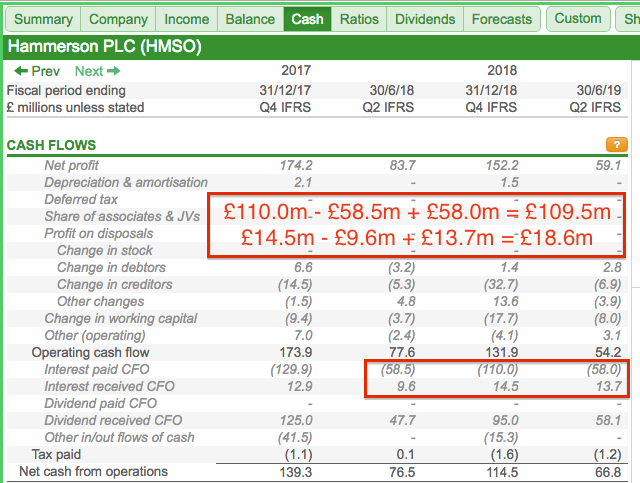The height and width of the screenshot is (483, 640).
Task: Switch to the Company tab
Action: pos(118,19)
